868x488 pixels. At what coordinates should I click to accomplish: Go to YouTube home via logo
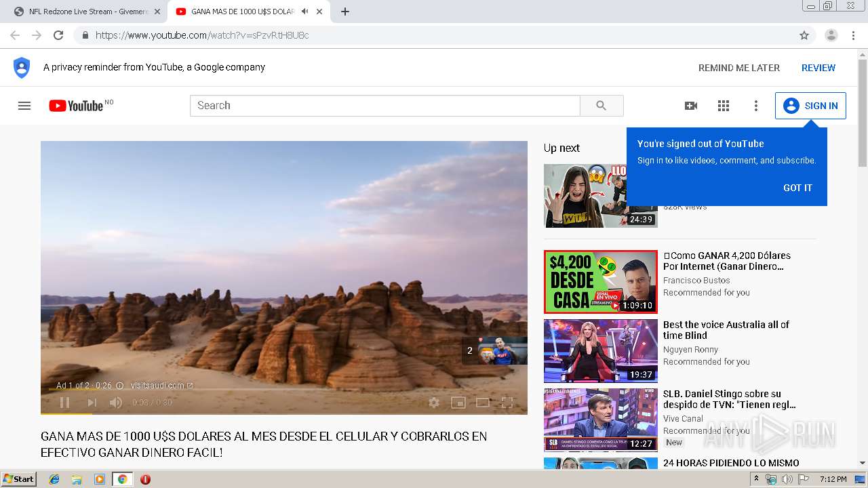pos(76,106)
